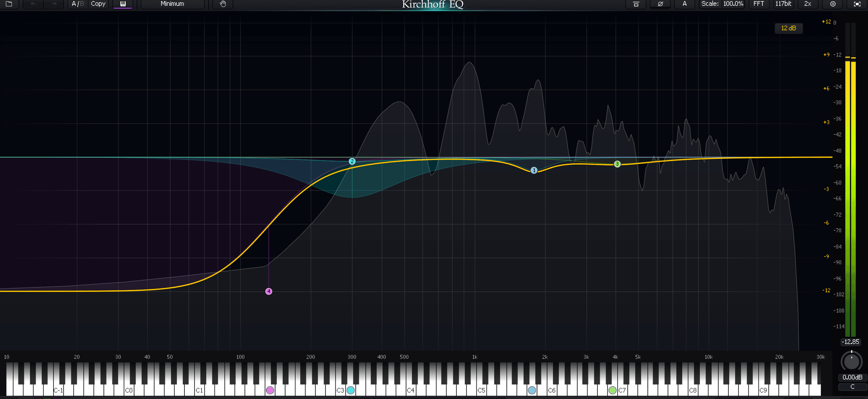
Task: Open the 12 dB display range selector
Action: pos(788,28)
